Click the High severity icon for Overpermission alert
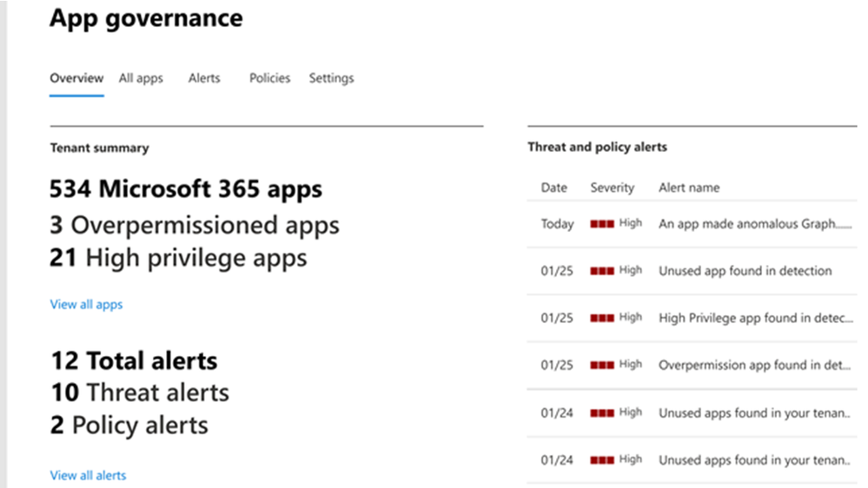 click(602, 366)
